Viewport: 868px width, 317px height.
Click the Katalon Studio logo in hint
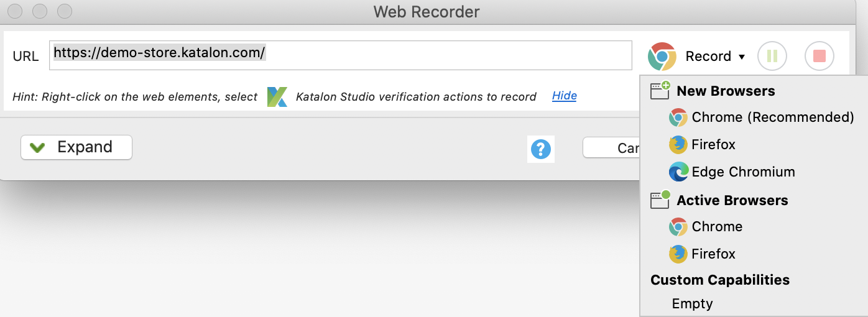tap(277, 96)
